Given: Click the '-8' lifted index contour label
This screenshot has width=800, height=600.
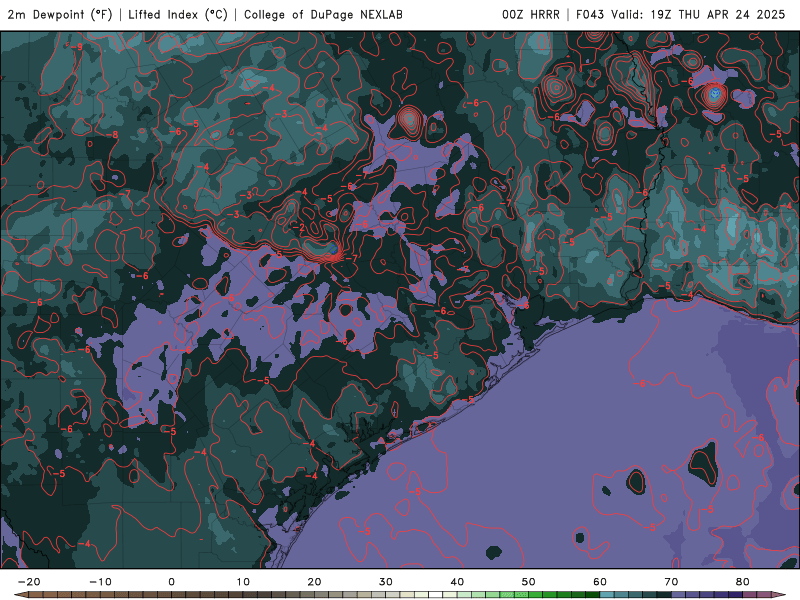Looking at the screenshot, I should click(x=112, y=135).
